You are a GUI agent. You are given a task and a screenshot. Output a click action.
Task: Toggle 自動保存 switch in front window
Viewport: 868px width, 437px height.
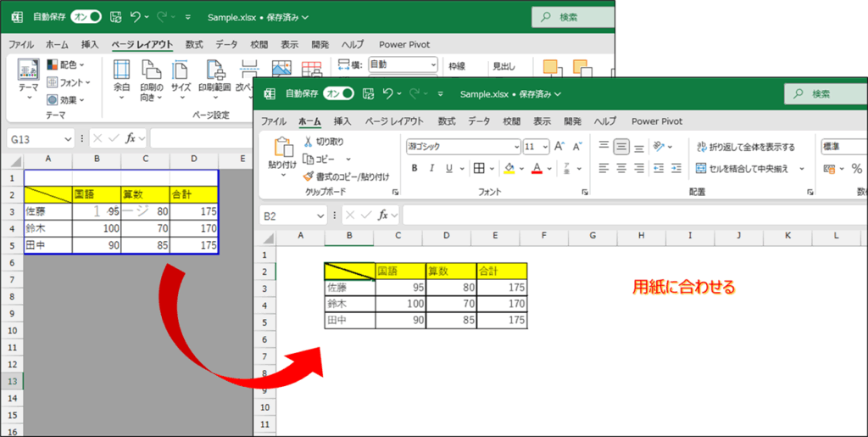[338, 93]
